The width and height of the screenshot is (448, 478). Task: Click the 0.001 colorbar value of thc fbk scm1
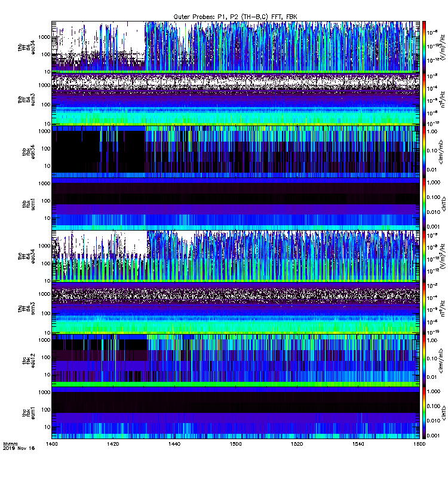[x=433, y=436]
